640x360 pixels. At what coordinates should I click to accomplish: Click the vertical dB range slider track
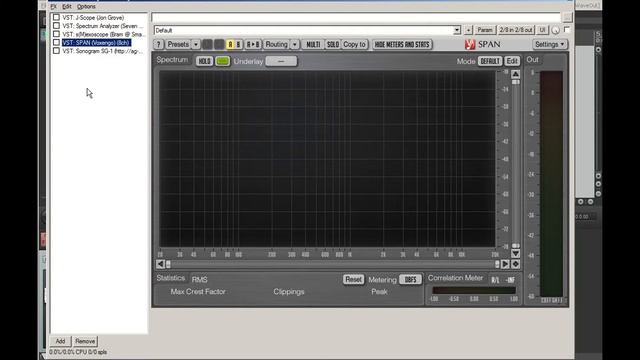pos(516,164)
